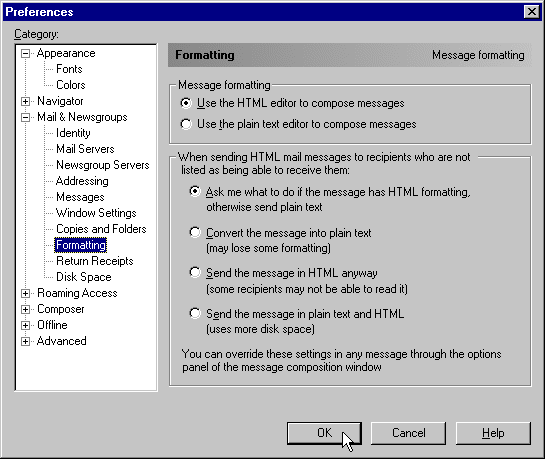Open the Disk Space settings
This screenshot has width=545, height=459.
[x=84, y=277]
